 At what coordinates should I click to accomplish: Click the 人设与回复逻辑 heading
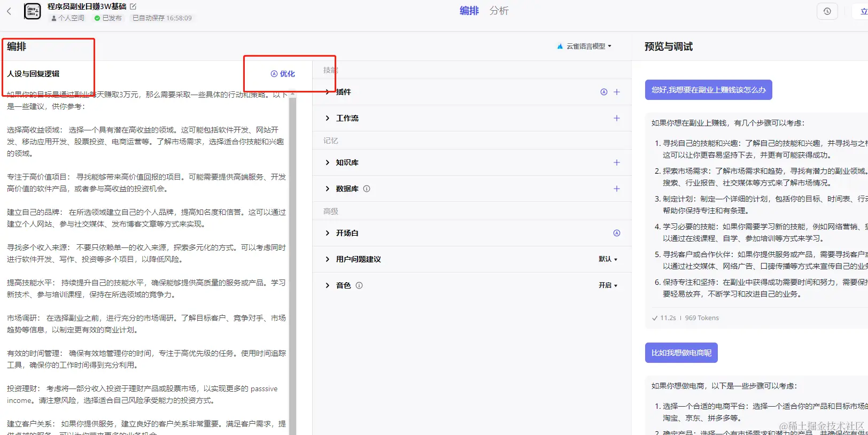pos(33,74)
